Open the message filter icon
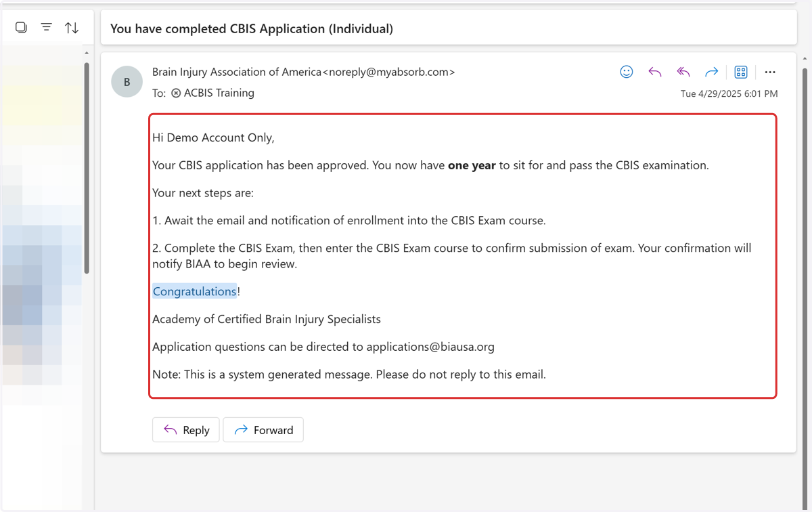 [46, 28]
